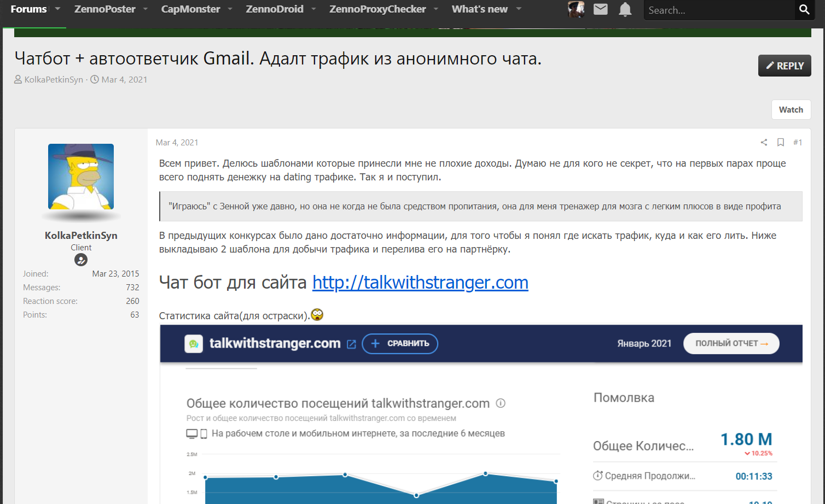Expand the ZennoDroid dropdown arrow
825x504 pixels.
(313, 9)
